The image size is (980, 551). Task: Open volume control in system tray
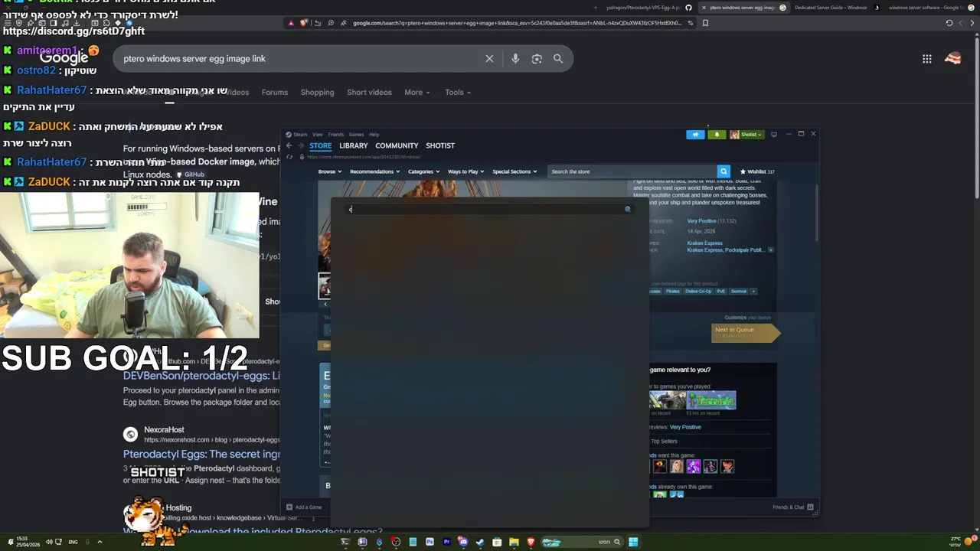click(49, 542)
